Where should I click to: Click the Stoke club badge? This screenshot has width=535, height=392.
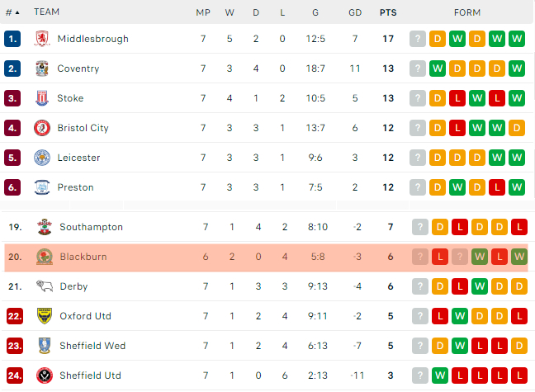coord(42,98)
